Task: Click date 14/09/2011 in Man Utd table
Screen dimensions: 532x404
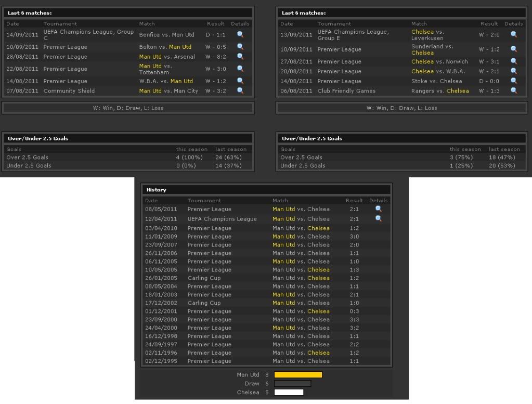Action: [x=22, y=35]
